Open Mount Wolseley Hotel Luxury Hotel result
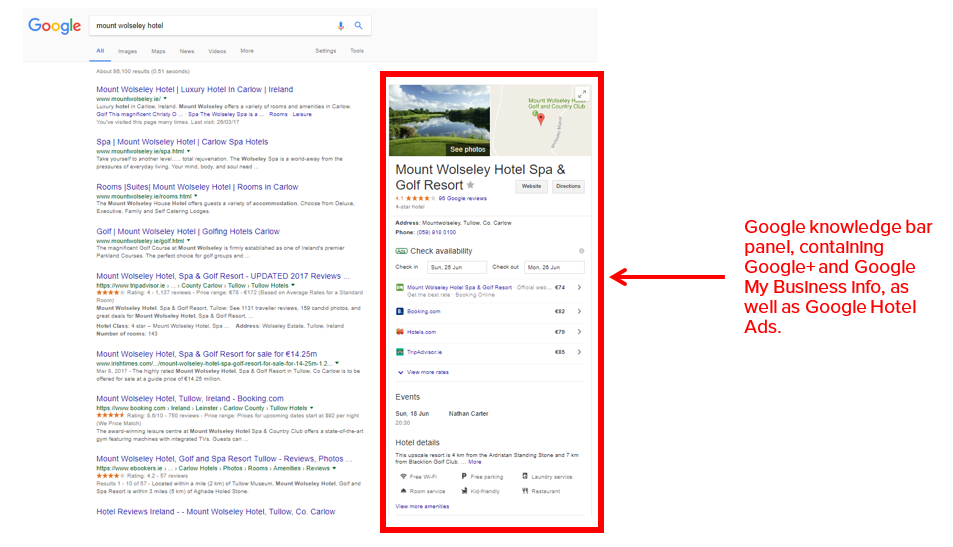 point(194,89)
